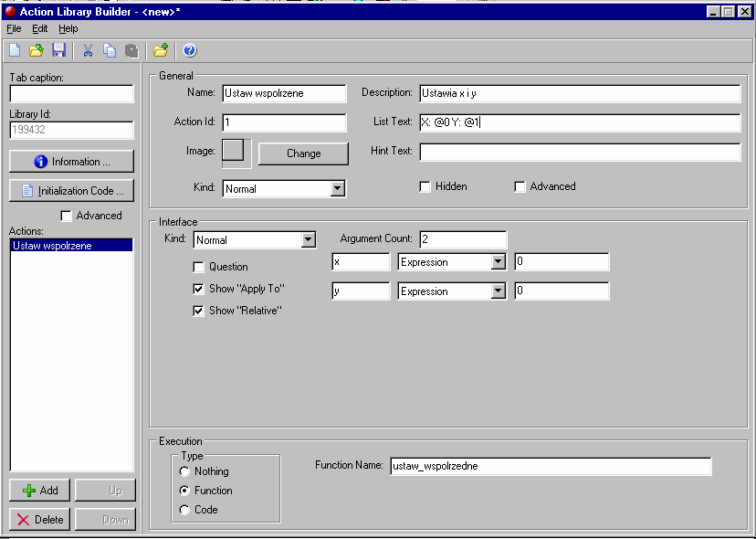Viewport: 756px width, 539px height.
Task: Enable the Hidden checkbox
Action: click(425, 186)
